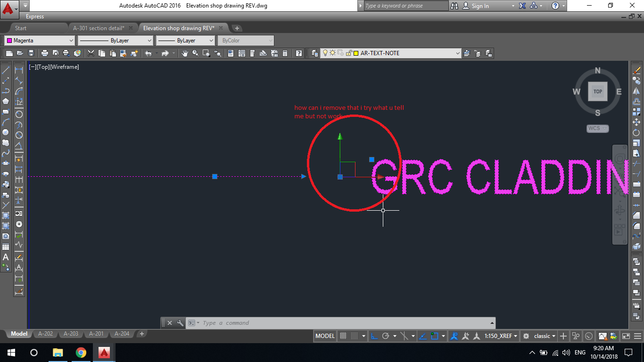Switch MODEL to paper space
This screenshot has width=644, height=362.
pos(325,336)
